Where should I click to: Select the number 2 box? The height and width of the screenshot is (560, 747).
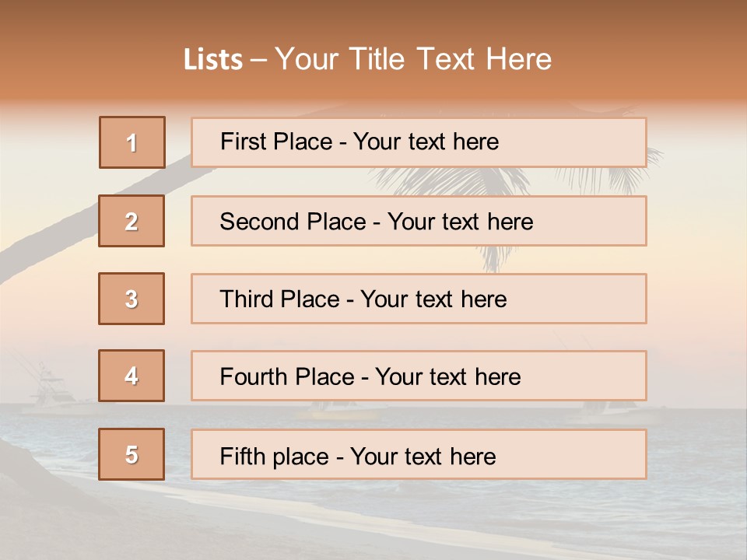tap(132, 221)
